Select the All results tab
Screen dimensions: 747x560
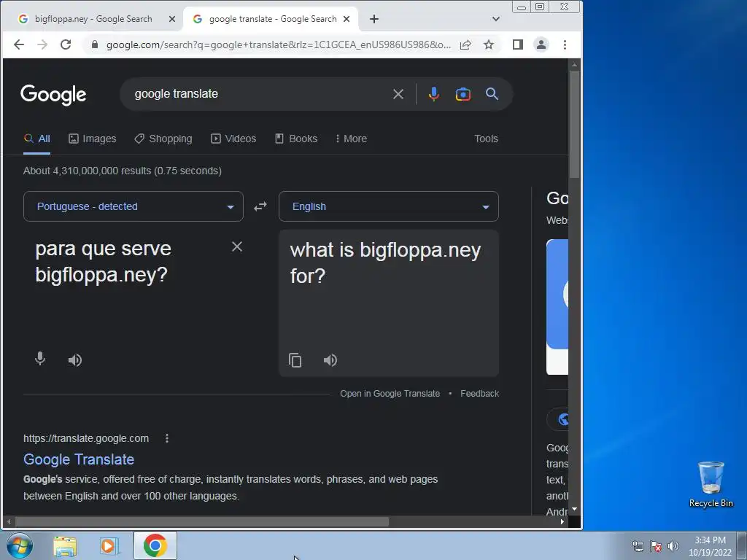(x=36, y=139)
